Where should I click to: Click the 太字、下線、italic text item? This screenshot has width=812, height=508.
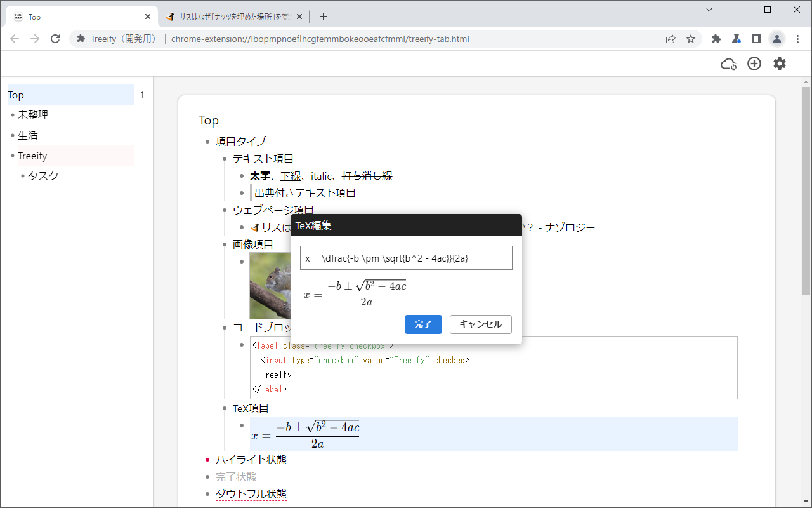coord(321,176)
